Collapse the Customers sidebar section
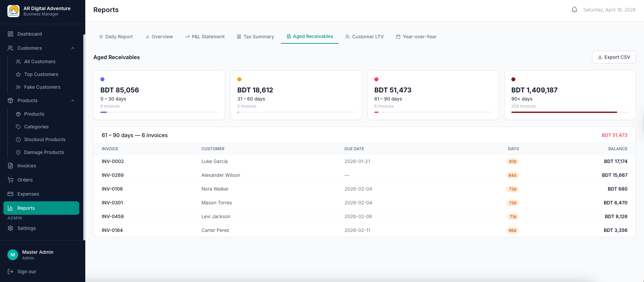Viewport: 644px width, 282px height. [x=73, y=48]
